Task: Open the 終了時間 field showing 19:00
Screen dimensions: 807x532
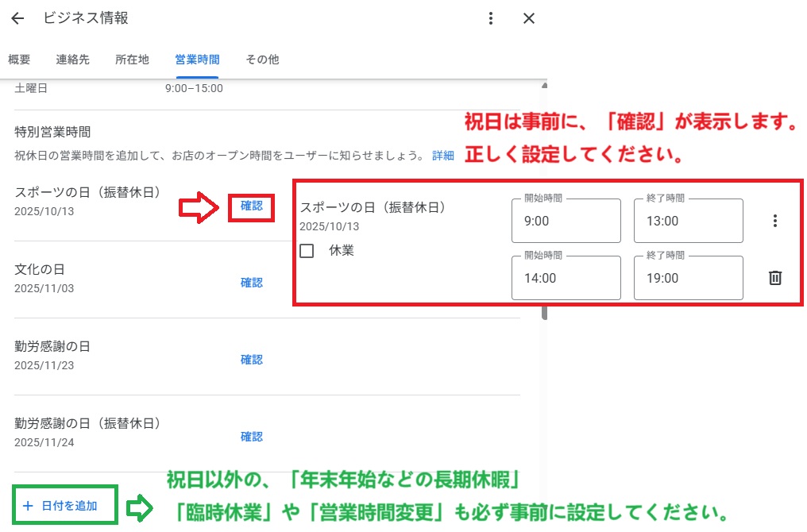Action: [688, 278]
